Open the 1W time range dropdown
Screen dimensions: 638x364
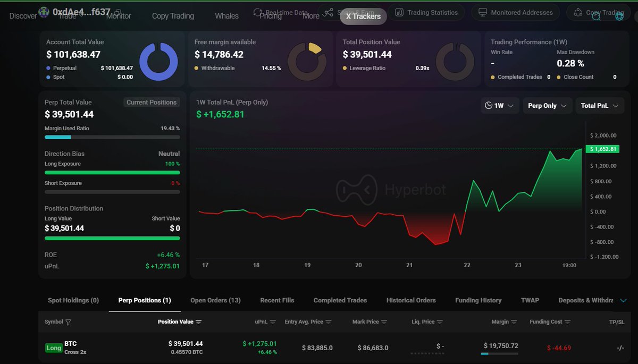[x=499, y=106]
